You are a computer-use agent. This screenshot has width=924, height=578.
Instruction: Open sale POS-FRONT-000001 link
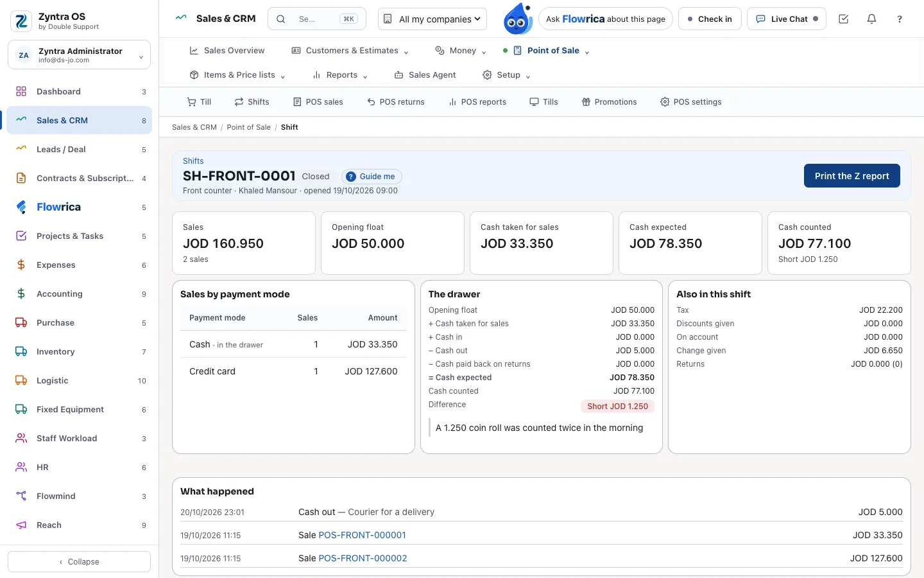(363, 535)
